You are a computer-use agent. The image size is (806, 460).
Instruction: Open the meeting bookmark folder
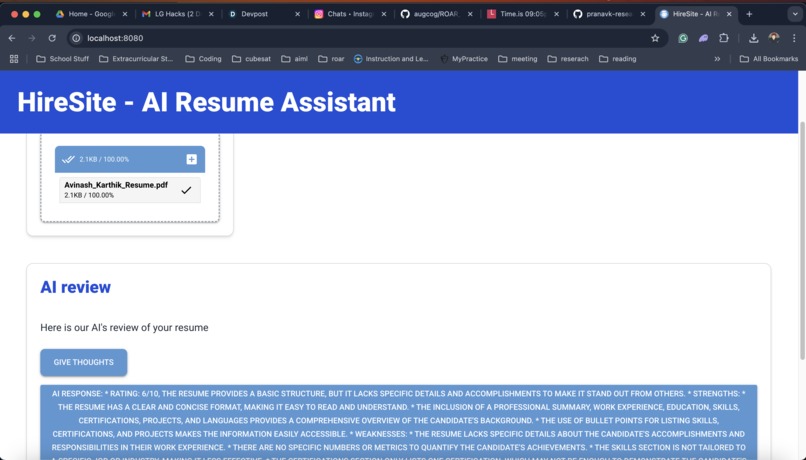(x=518, y=59)
